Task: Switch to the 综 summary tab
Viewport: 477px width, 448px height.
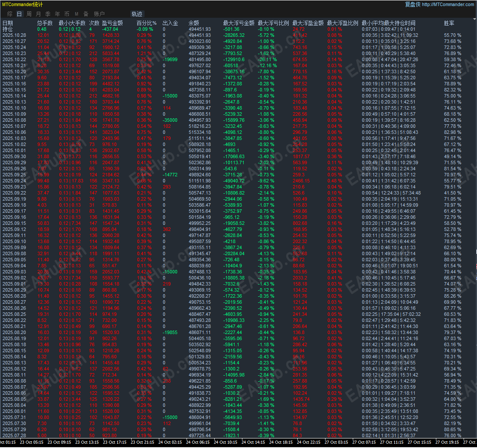Action: point(10,14)
